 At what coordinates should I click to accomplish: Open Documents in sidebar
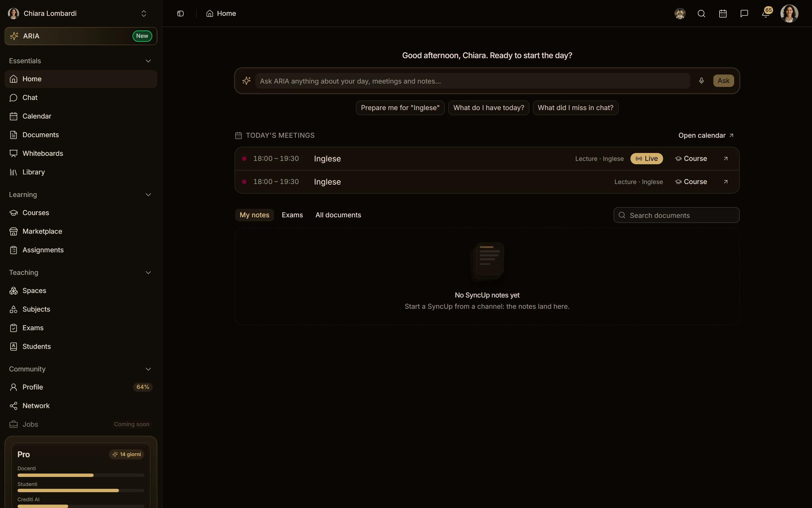[81, 135]
